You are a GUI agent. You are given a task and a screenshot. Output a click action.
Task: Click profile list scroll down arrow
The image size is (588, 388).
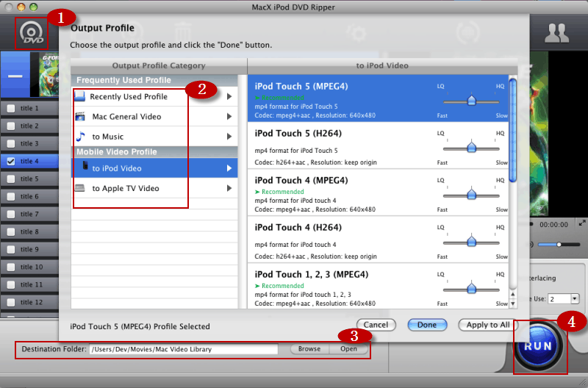(x=512, y=303)
